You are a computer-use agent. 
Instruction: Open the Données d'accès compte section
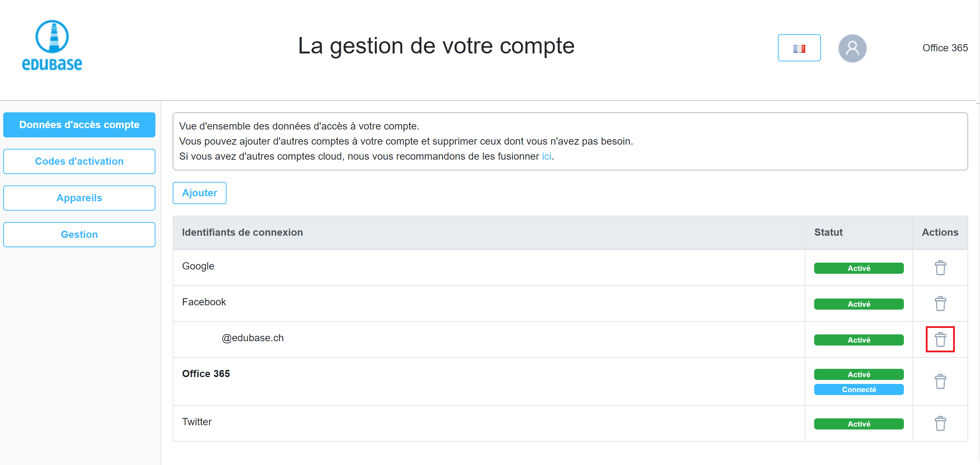(79, 125)
